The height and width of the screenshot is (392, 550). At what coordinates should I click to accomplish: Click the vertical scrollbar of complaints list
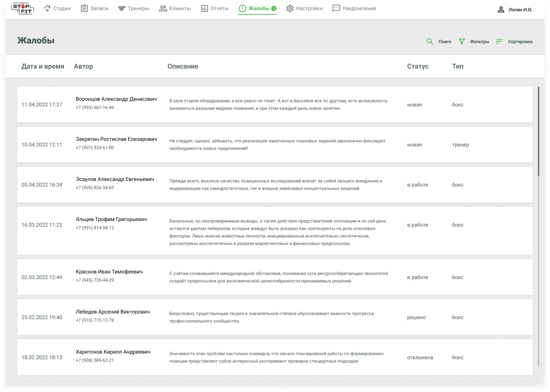coord(538,132)
